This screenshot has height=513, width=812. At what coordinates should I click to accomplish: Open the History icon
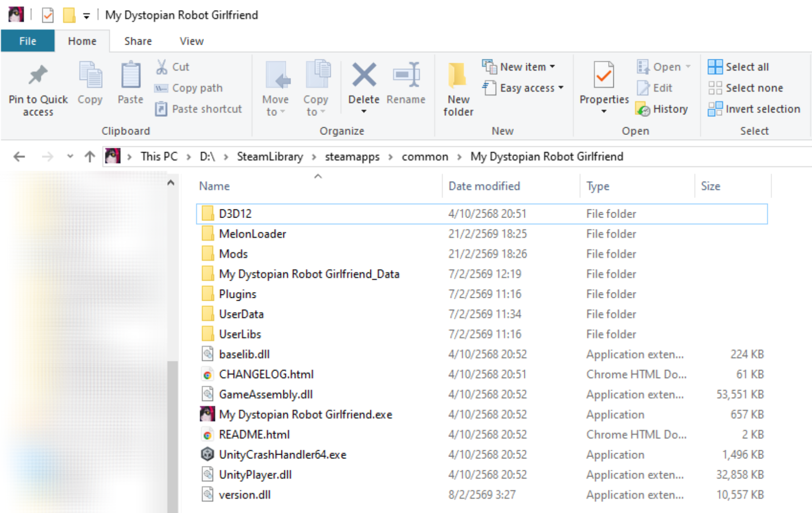[x=643, y=109]
